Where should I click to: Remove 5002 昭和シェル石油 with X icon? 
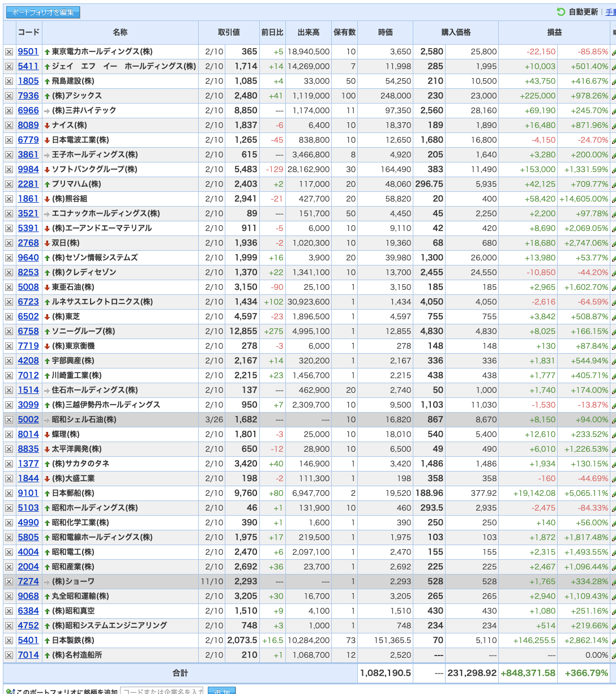[9, 419]
